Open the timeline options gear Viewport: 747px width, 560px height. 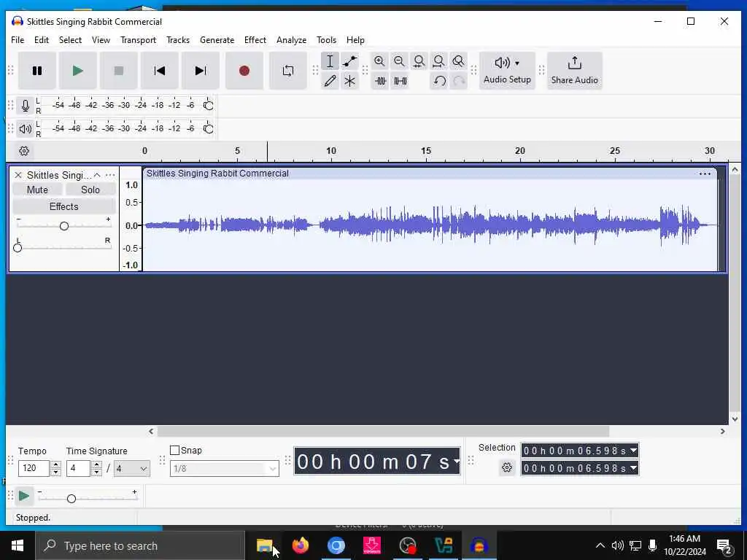click(24, 151)
